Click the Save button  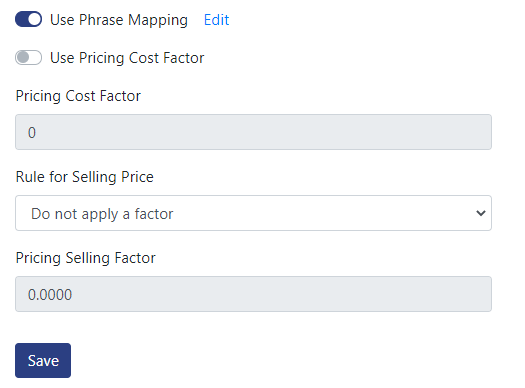43,361
